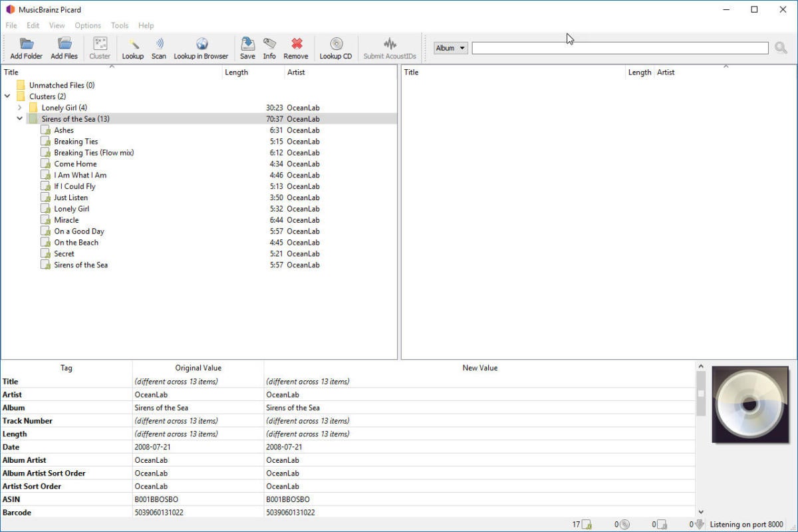Click the Track Number tag label
Image resolution: width=798 pixels, height=532 pixels.
coord(27,421)
